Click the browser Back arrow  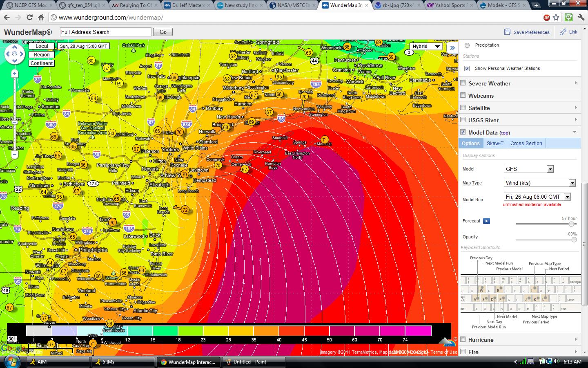[7, 18]
